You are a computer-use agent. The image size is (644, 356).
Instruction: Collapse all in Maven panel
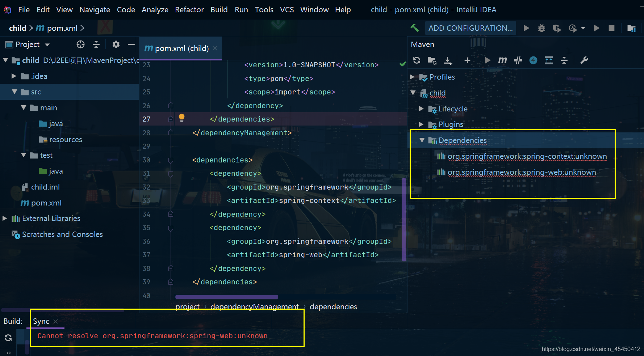564,60
